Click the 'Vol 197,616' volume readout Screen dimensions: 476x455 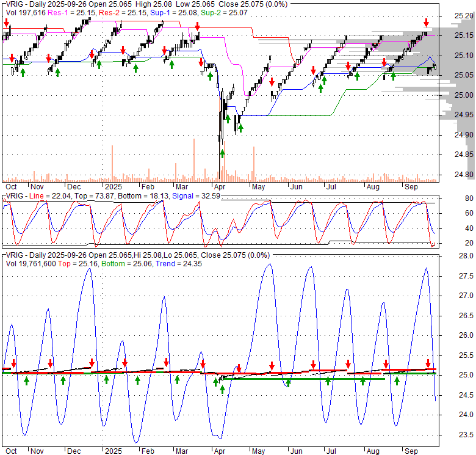tap(26, 13)
